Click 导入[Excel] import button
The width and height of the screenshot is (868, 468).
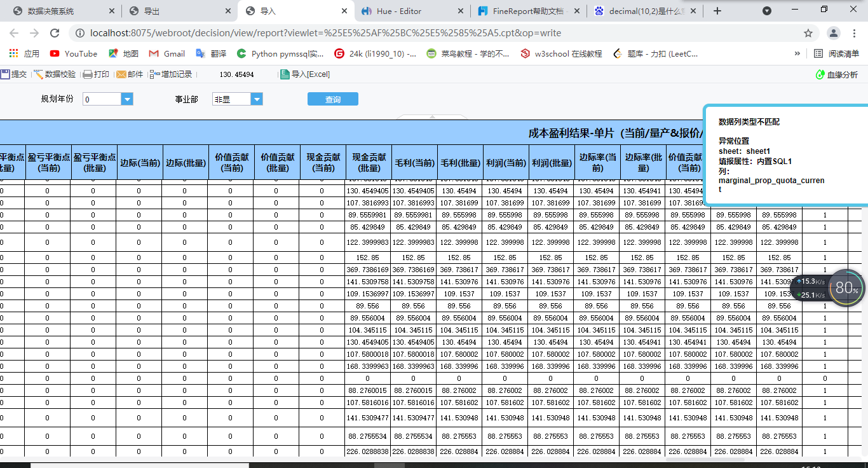pos(305,74)
